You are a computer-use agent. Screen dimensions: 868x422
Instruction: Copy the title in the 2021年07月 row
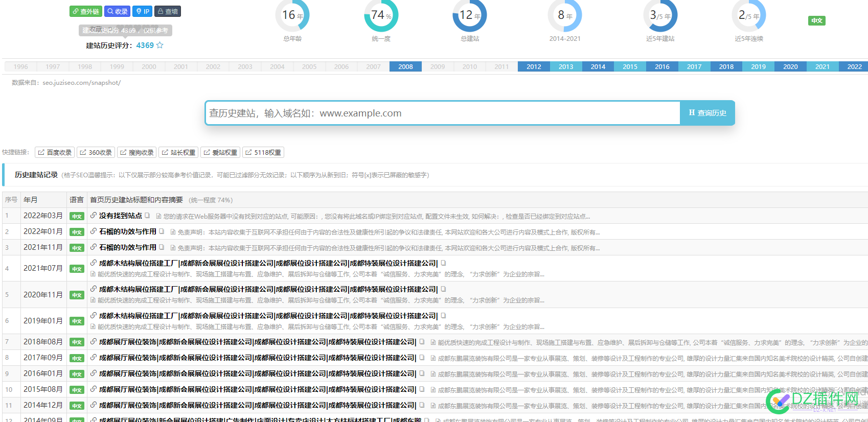click(443, 263)
